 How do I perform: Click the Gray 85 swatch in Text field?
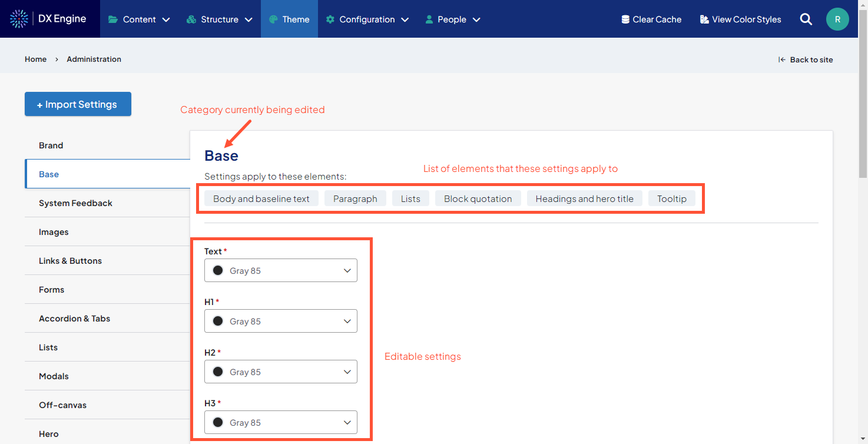(x=218, y=270)
